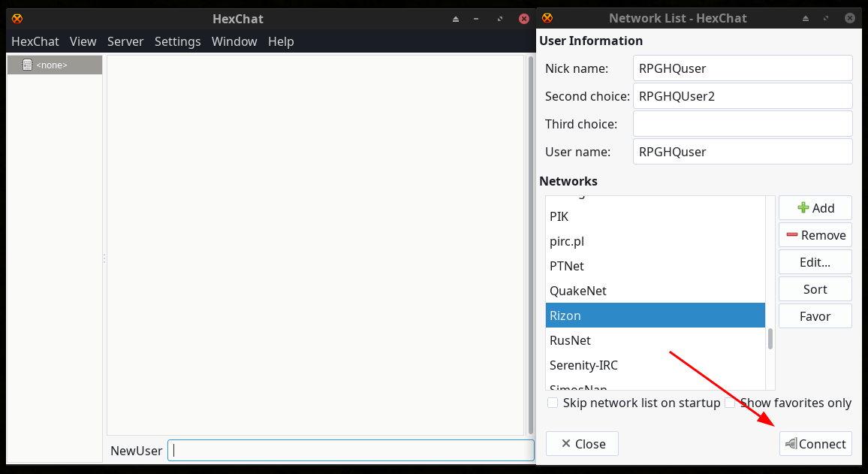Click the HexChat logo icon in Network List title bar
The height and width of the screenshot is (474, 868).
click(547, 18)
